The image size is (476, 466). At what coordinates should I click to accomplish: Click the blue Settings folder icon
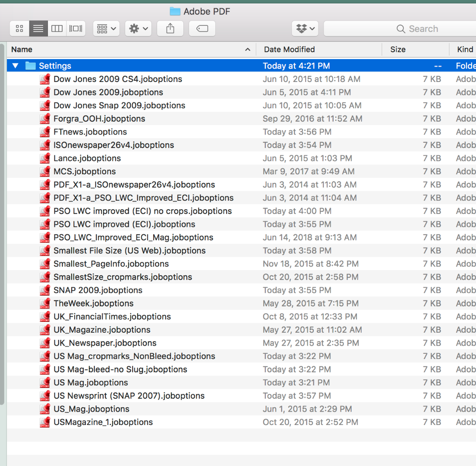(x=30, y=66)
